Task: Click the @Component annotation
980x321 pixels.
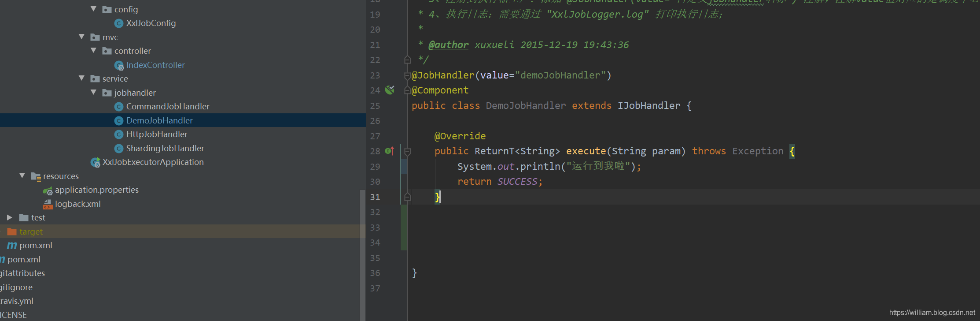Action: [440, 90]
